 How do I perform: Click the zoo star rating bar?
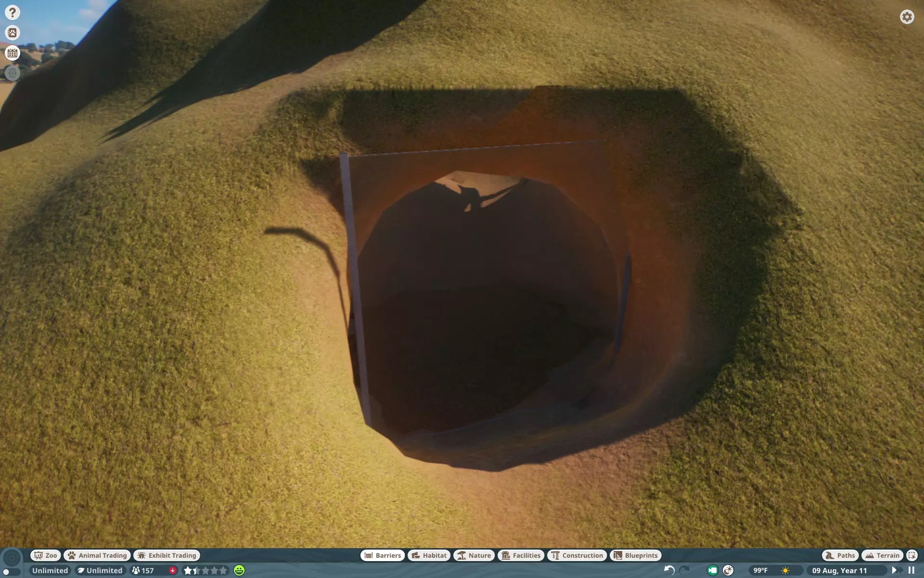[205, 570]
